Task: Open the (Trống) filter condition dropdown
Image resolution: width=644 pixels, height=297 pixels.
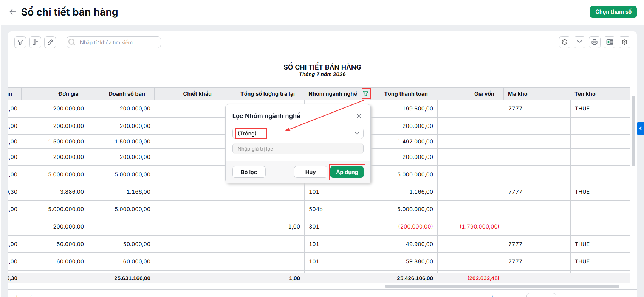Action: pos(298,133)
